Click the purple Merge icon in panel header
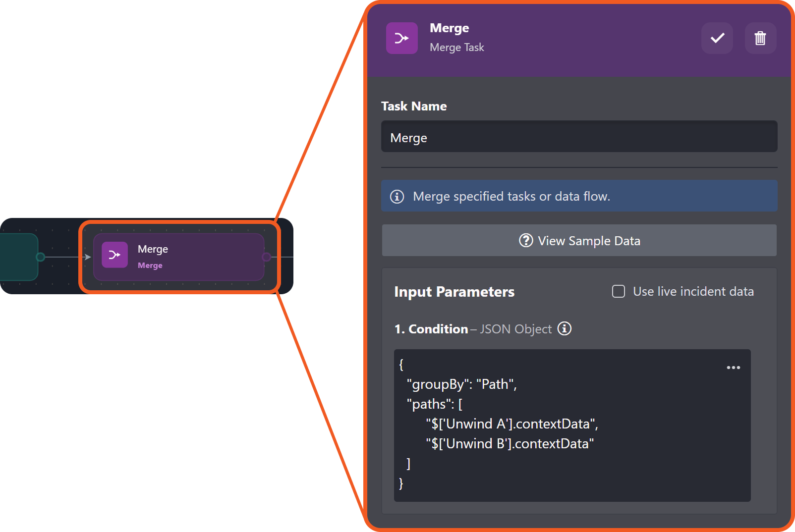Image resolution: width=795 pixels, height=532 pixels. [402, 38]
